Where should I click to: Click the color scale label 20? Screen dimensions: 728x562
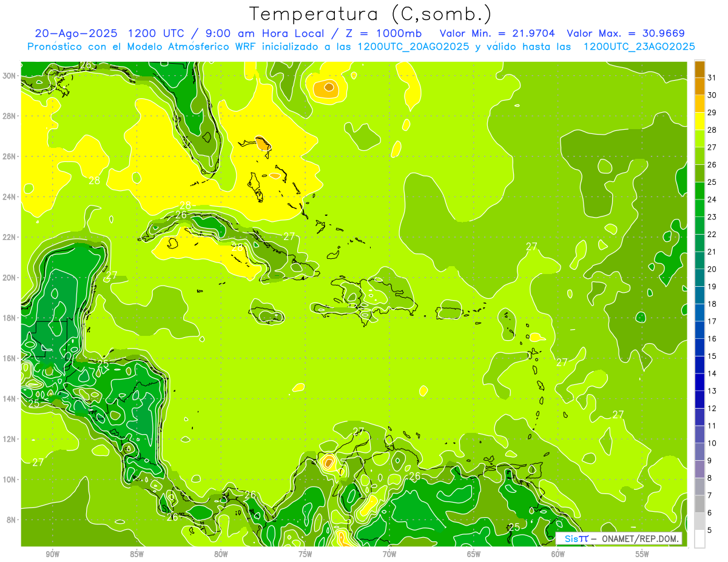pos(712,269)
